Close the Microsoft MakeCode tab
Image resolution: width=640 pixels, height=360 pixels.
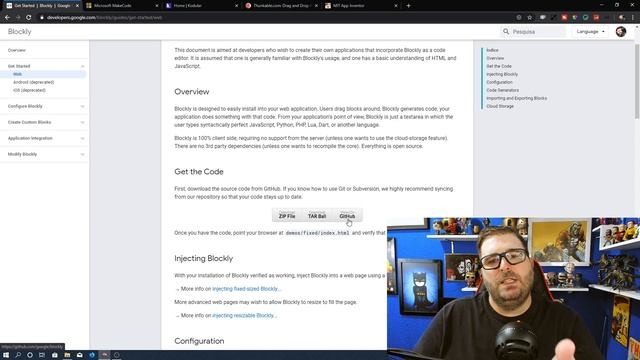pos(157,6)
